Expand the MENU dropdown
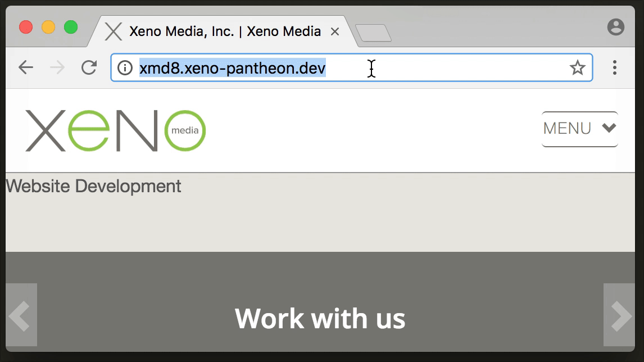The height and width of the screenshot is (362, 644). pos(579,129)
